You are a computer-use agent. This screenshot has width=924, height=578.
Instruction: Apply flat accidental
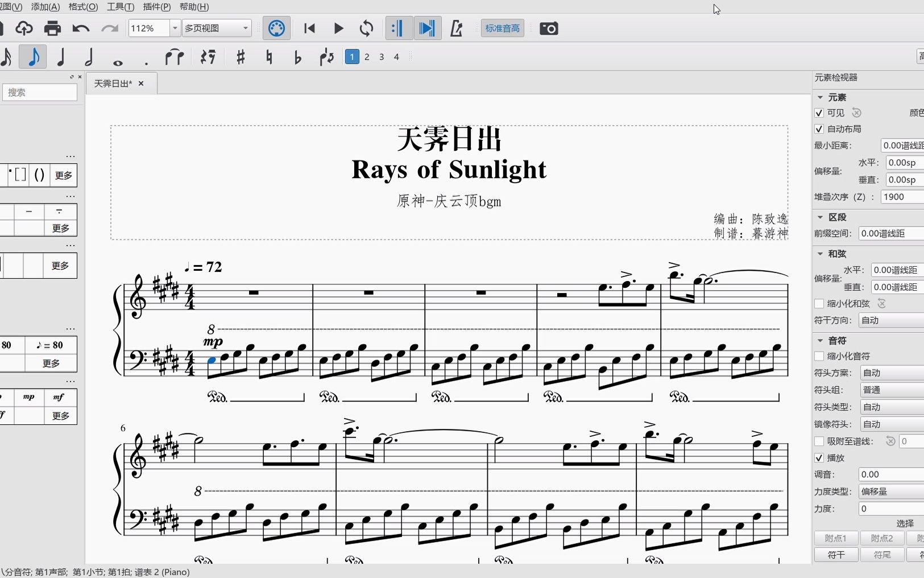pos(297,57)
